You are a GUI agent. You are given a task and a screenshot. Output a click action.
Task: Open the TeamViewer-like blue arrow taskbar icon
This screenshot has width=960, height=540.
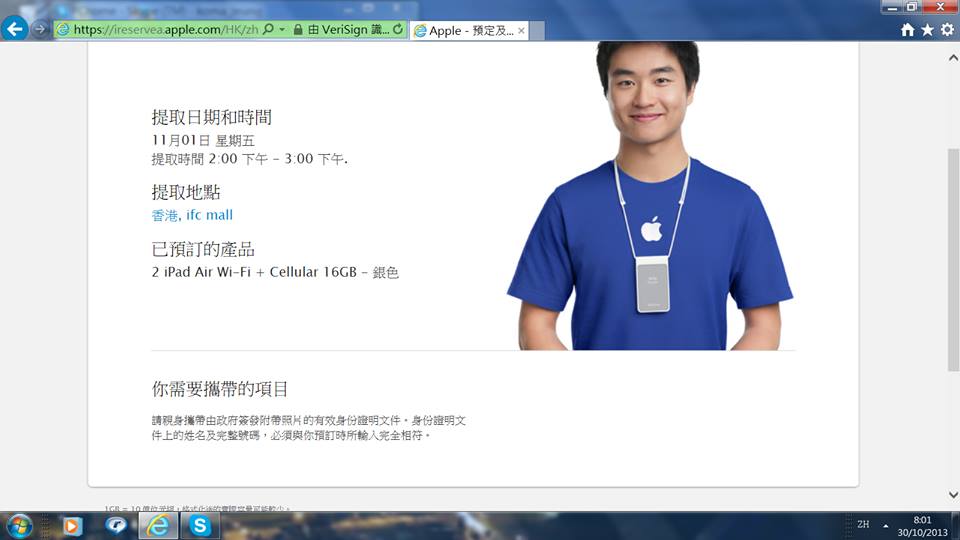pyautogui.click(x=115, y=525)
